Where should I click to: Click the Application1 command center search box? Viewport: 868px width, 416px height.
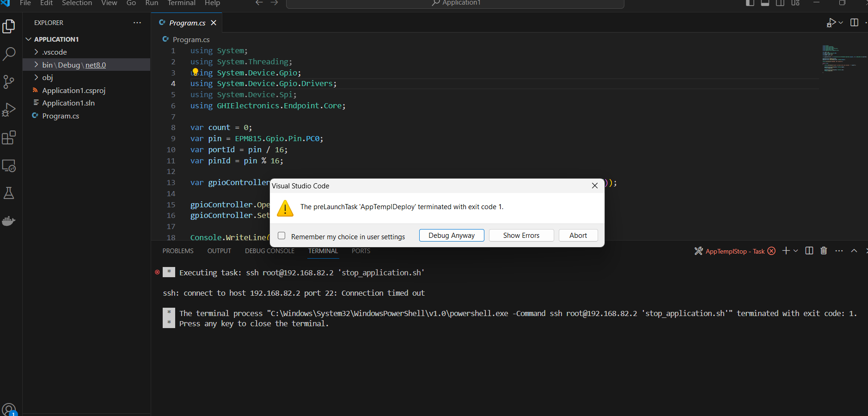click(455, 3)
